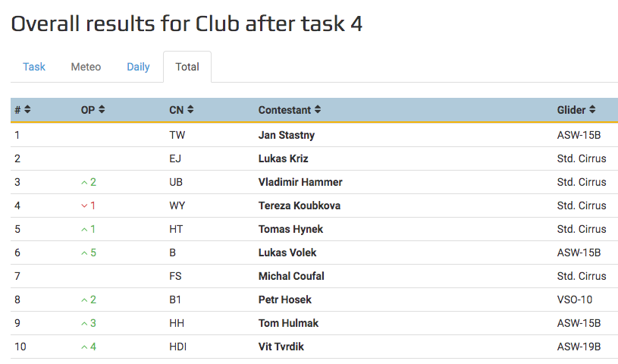Viewport: 618px width, 364px height.
Task: Sort by Glider type arrows
Action: [x=592, y=110]
